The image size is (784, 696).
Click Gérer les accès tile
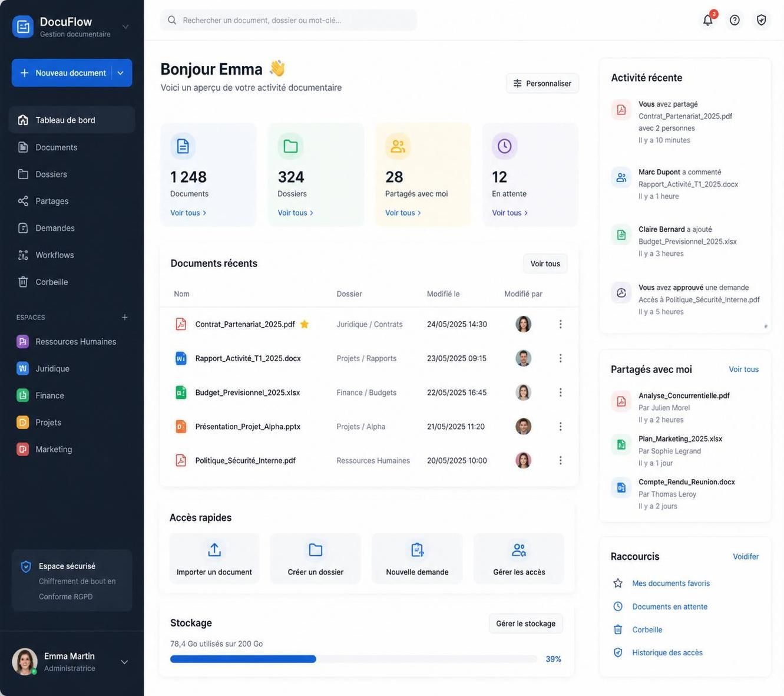519,559
